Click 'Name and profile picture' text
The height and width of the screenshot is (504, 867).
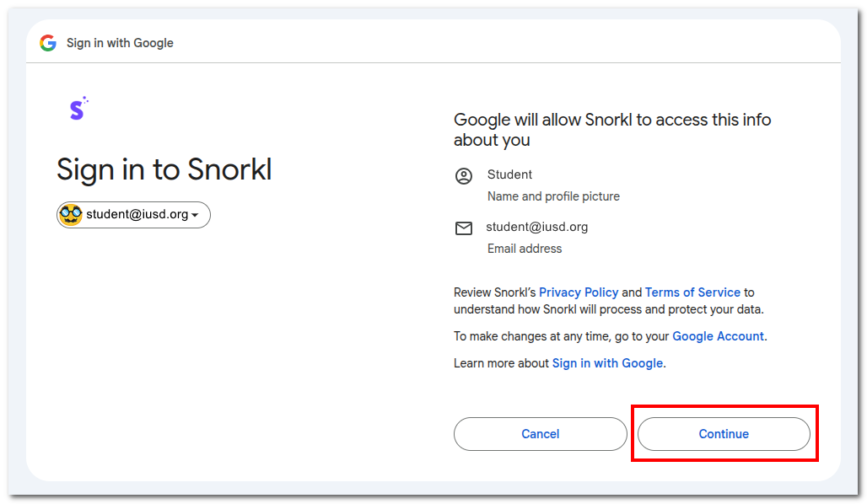pos(553,196)
